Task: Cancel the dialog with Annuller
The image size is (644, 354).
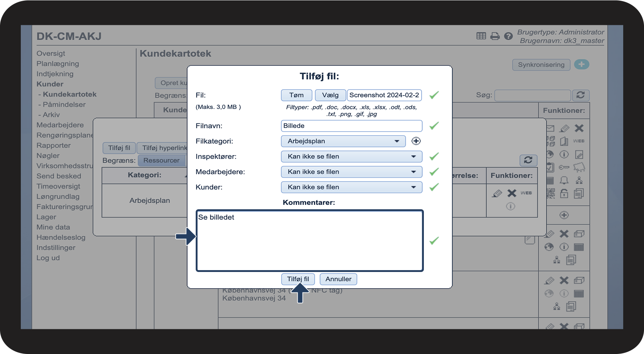Action: tap(338, 279)
